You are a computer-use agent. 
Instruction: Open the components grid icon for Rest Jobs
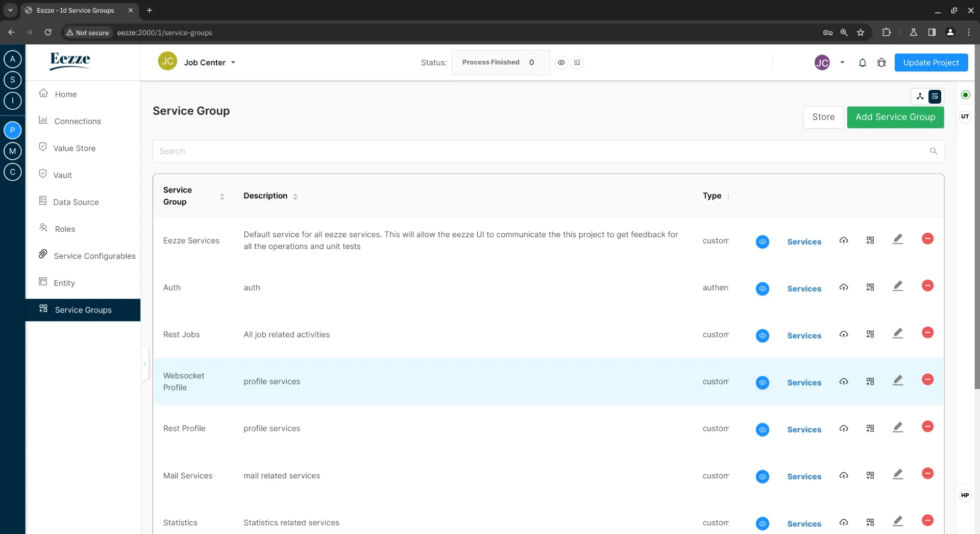point(870,334)
